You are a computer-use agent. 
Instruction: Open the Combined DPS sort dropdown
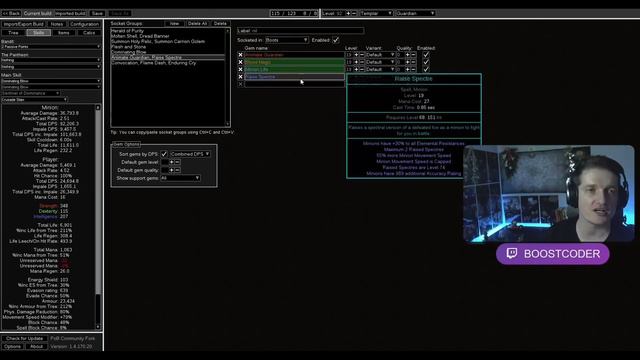[190, 154]
